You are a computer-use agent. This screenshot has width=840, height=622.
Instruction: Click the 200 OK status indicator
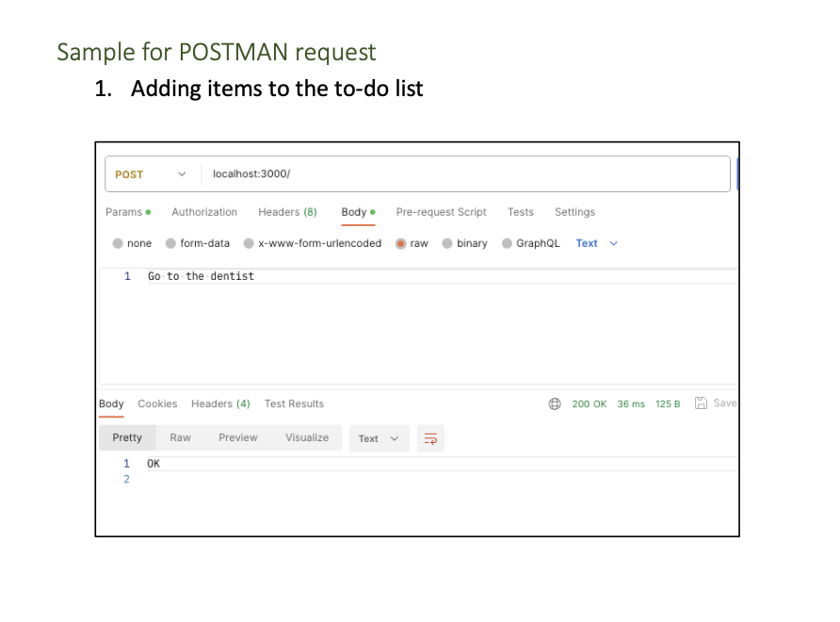pos(590,403)
